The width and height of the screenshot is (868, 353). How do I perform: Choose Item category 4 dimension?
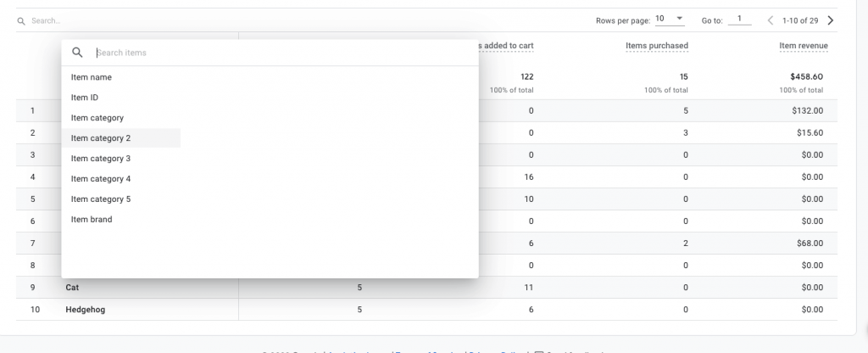[x=101, y=179]
